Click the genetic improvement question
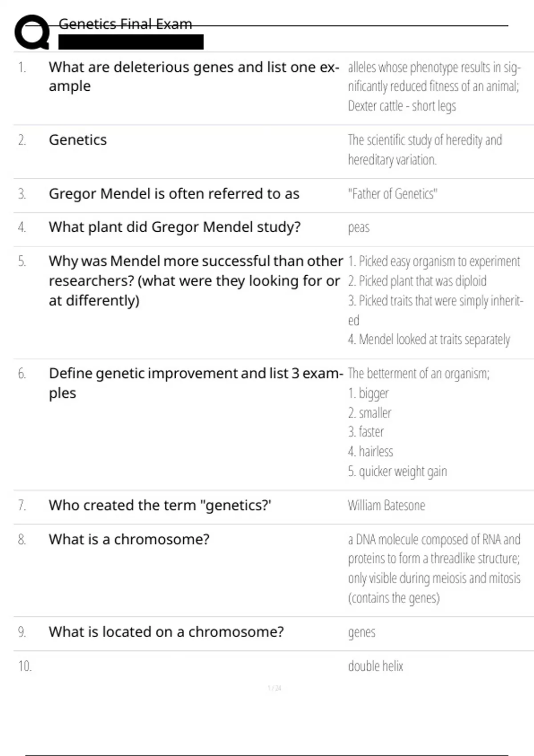 tap(195, 383)
